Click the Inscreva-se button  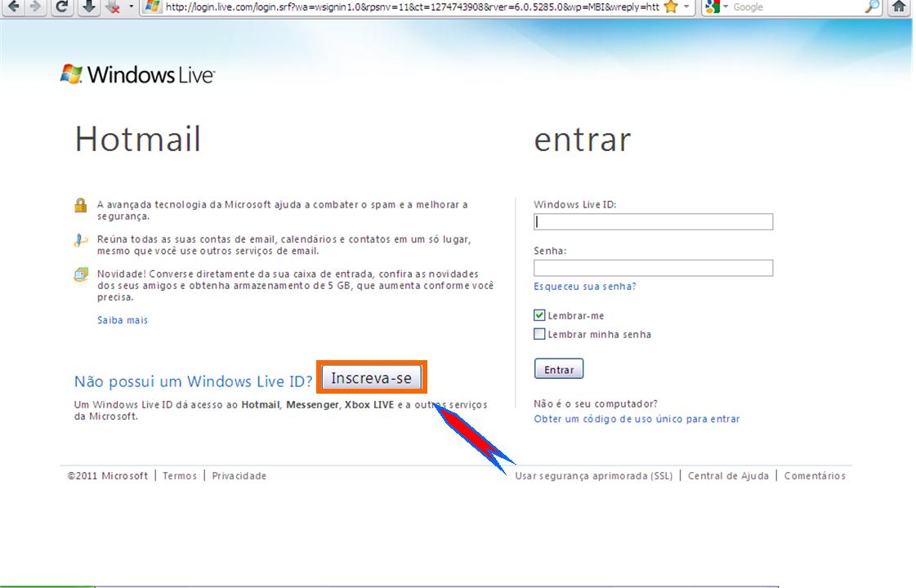click(x=372, y=378)
